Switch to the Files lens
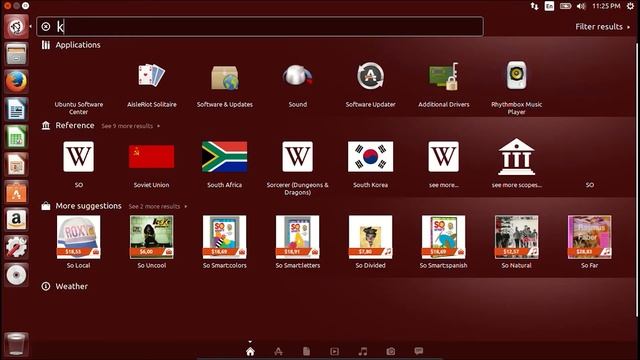 tap(307, 351)
